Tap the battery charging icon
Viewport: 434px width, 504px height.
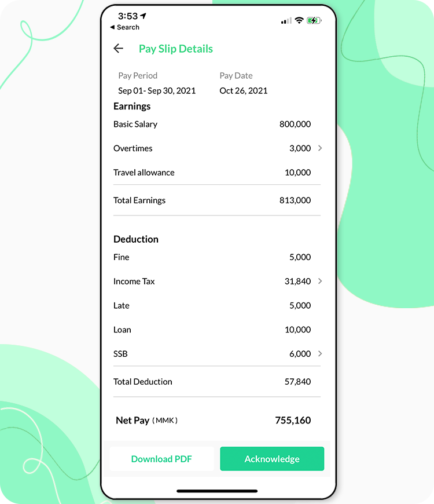coord(314,21)
